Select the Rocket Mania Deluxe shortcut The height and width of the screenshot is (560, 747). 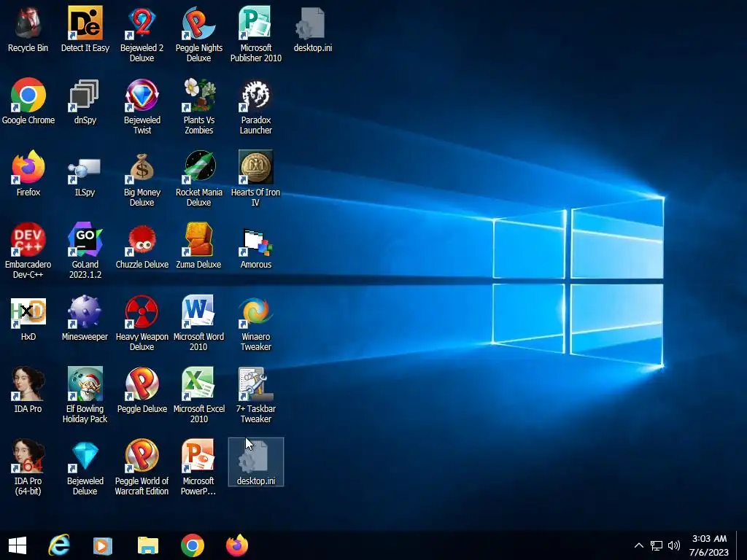198,178
